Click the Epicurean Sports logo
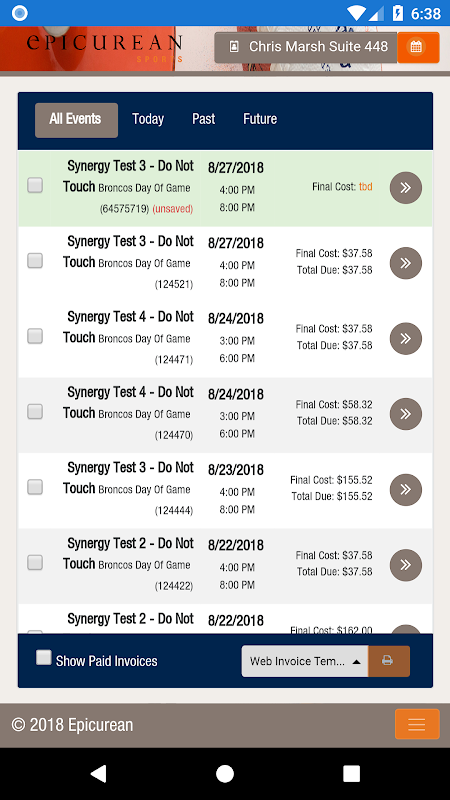The width and height of the screenshot is (450, 800). (x=105, y=47)
